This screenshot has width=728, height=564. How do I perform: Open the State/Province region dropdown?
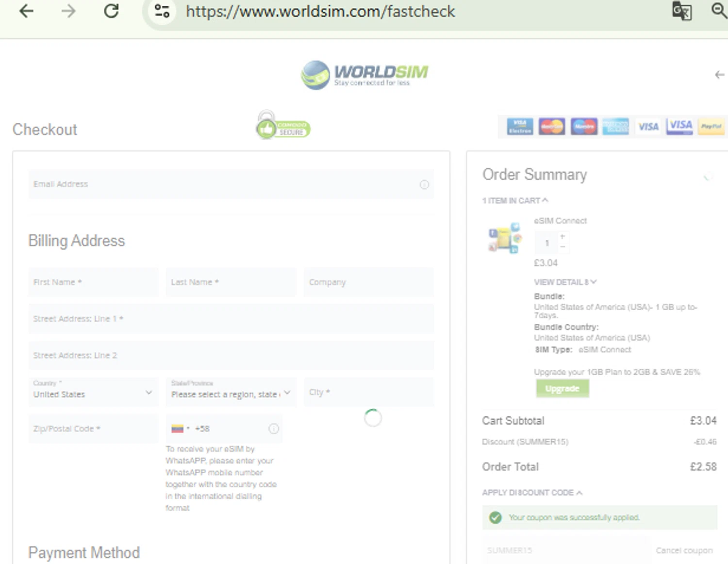231,392
